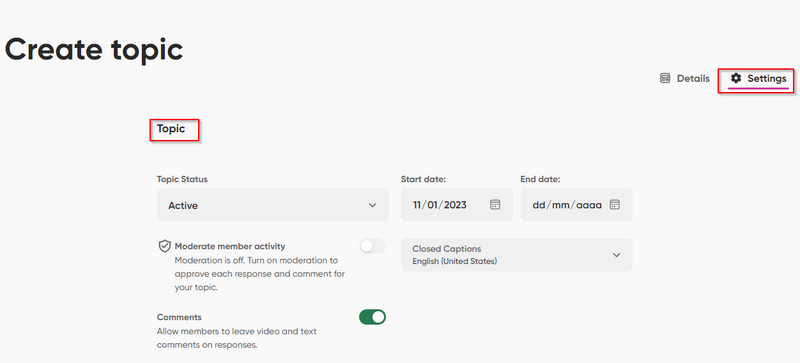Click the Settings gear icon
Screen dimensions: 800x363
tap(736, 78)
